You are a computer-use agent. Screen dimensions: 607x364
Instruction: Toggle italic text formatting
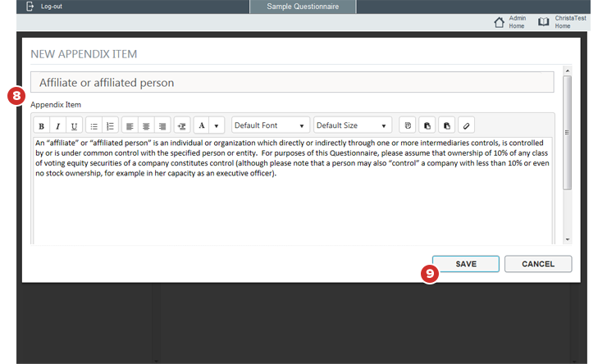pyautogui.click(x=57, y=126)
